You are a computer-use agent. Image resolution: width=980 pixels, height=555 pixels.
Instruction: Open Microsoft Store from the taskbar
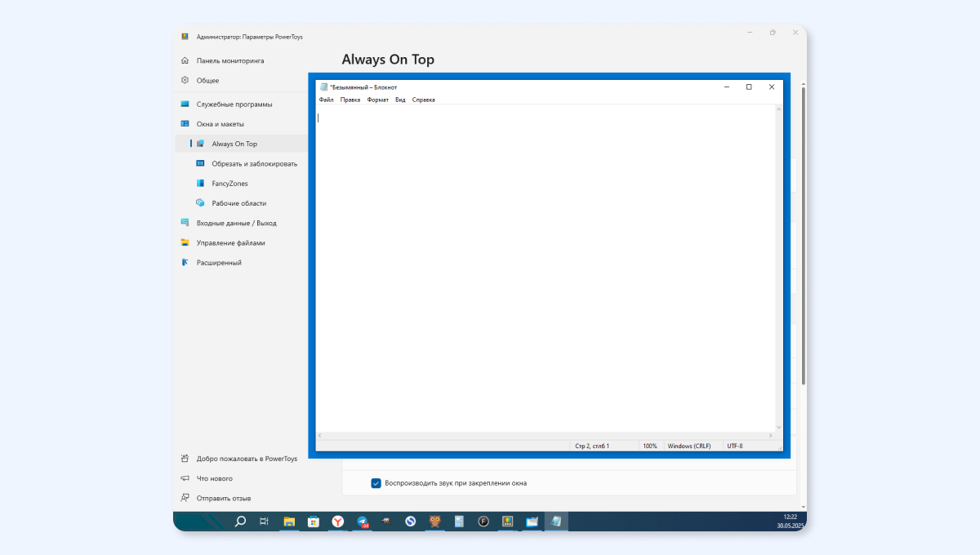point(313,521)
